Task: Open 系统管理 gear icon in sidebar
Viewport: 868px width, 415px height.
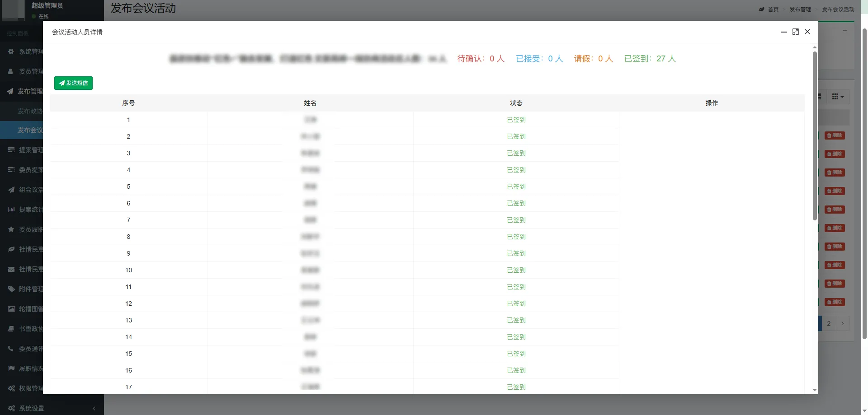Action: (11, 51)
